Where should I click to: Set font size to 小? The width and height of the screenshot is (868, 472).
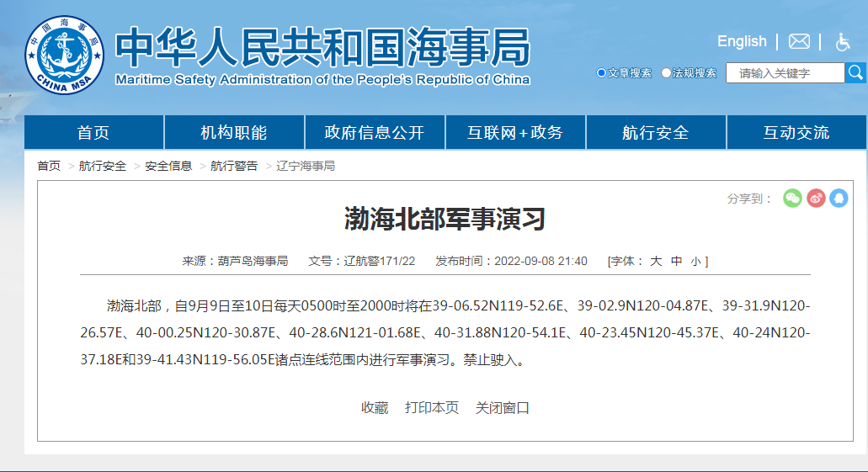pos(696,262)
